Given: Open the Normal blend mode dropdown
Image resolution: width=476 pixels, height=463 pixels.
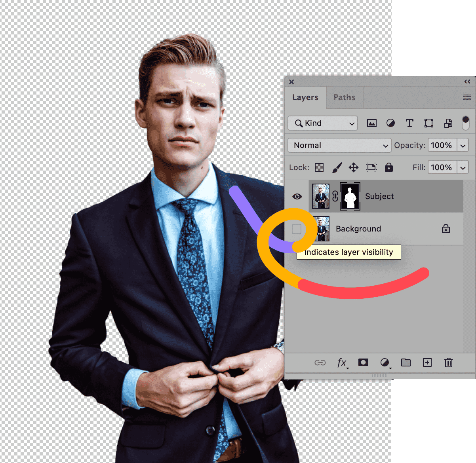Looking at the screenshot, I should point(339,145).
